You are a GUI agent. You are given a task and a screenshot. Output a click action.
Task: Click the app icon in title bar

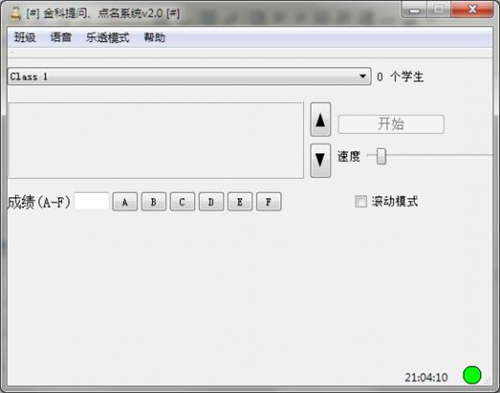click(15, 14)
